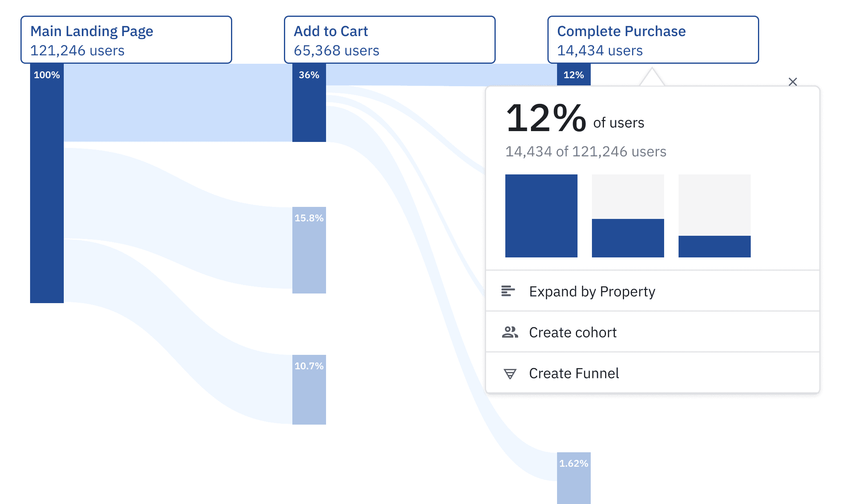Click the Create cohort people icon
This screenshot has height=504, width=847.
[x=510, y=332]
